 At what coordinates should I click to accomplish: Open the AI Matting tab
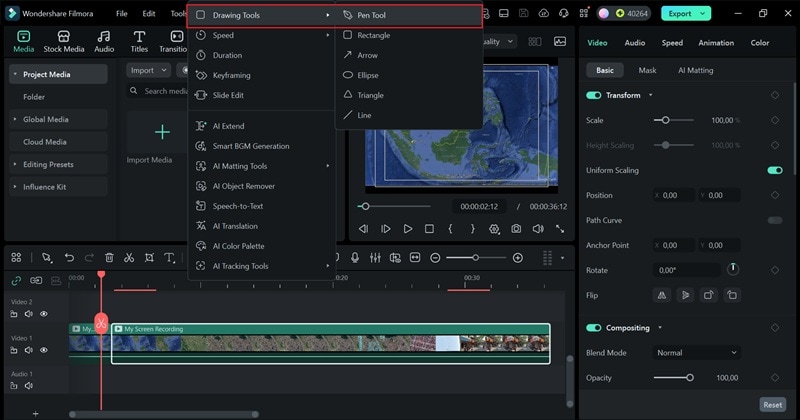pos(695,70)
